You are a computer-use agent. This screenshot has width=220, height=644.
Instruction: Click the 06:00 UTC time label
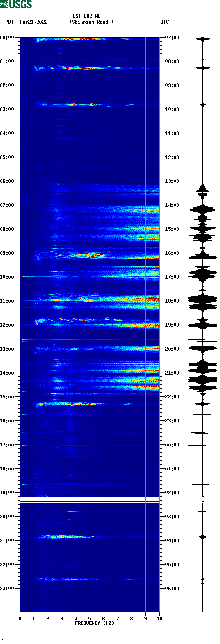click(172, 589)
